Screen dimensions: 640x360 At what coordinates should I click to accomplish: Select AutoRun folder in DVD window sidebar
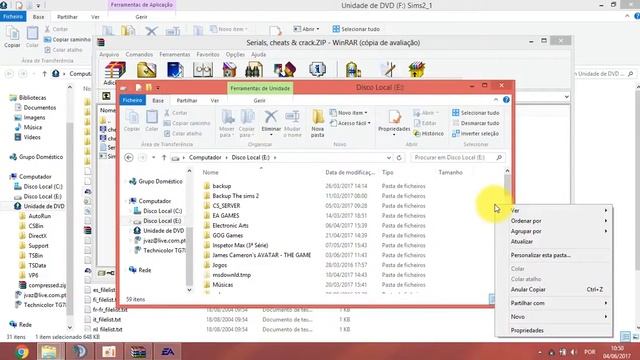[x=40, y=216]
